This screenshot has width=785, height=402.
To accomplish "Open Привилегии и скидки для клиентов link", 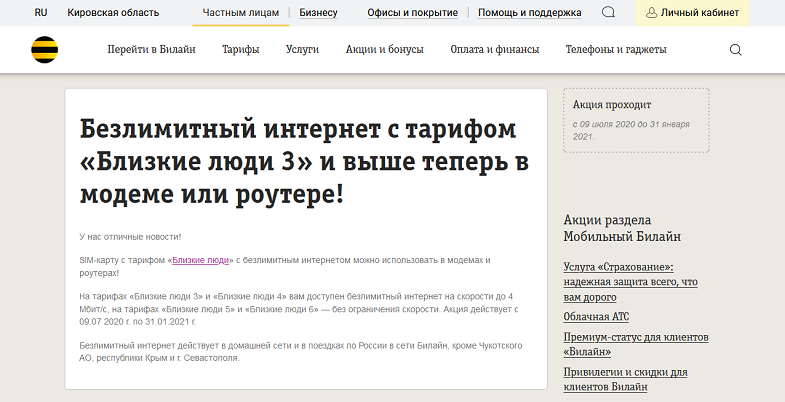I will [625, 379].
